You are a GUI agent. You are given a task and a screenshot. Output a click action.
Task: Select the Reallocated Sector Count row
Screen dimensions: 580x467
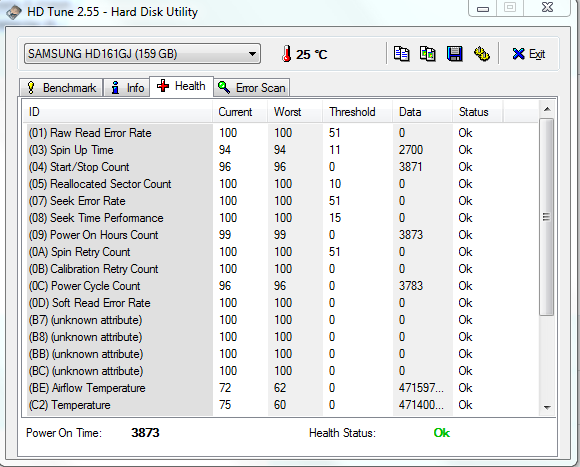pyautogui.click(x=280, y=184)
